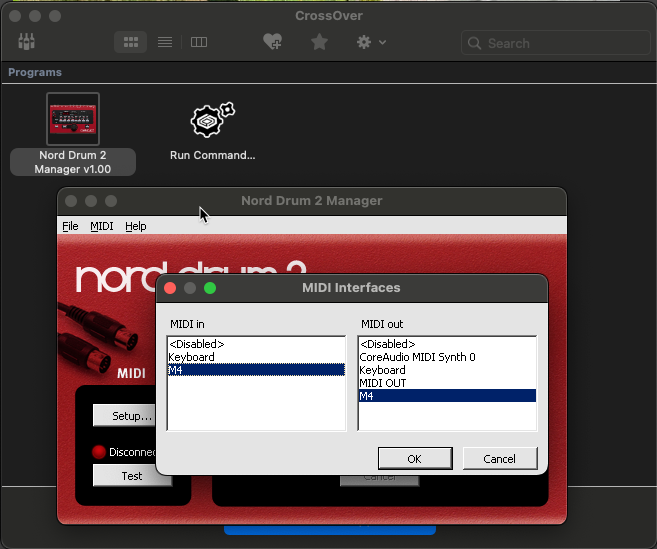Click OK in MIDI Interfaces dialog
This screenshot has width=657, height=549.
pyautogui.click(x=415, y=458)
